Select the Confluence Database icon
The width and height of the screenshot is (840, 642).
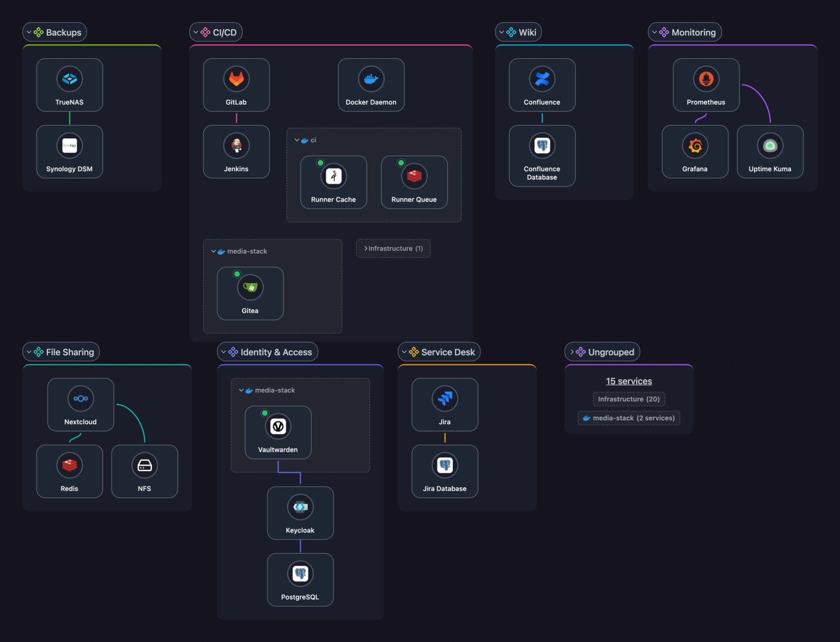point(542,145)
